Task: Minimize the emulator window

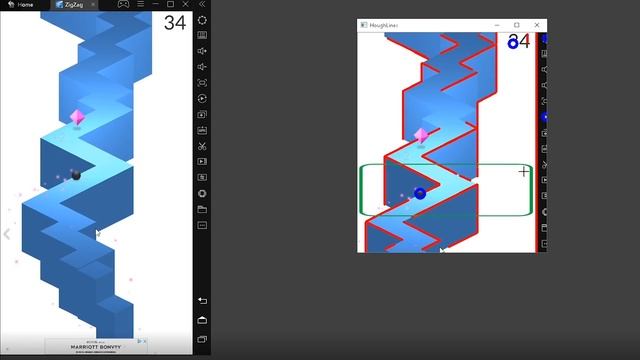Action: [x=156, y=4]
